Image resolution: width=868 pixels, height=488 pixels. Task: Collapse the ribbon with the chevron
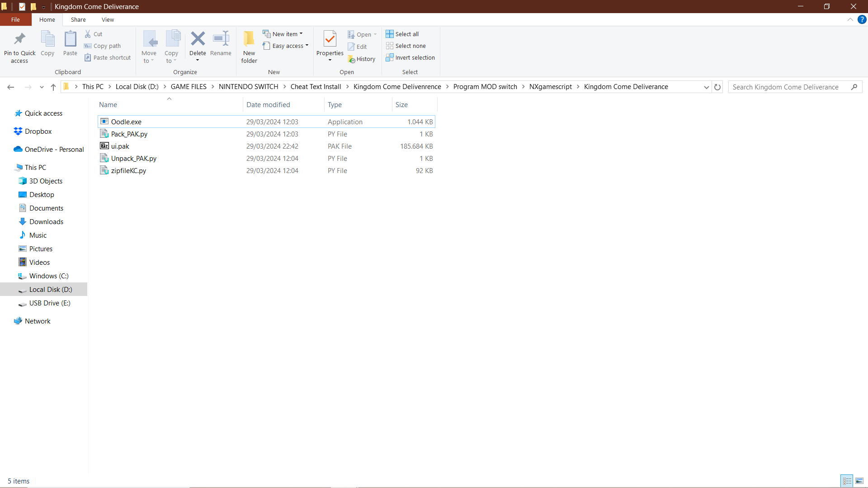tap(850, 19)
